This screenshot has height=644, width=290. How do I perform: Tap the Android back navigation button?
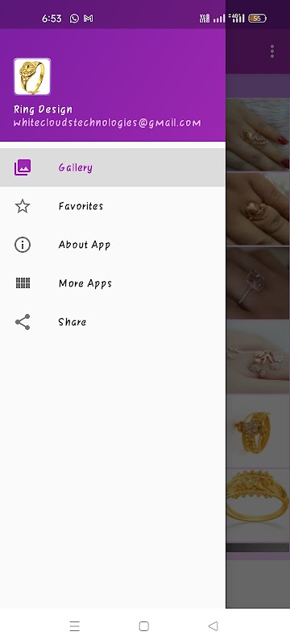click(213, 626)
